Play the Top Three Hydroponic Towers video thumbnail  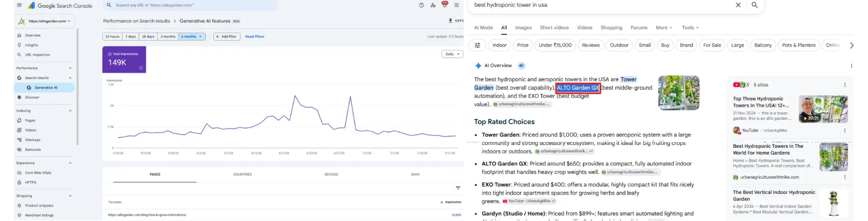(823, 109)
